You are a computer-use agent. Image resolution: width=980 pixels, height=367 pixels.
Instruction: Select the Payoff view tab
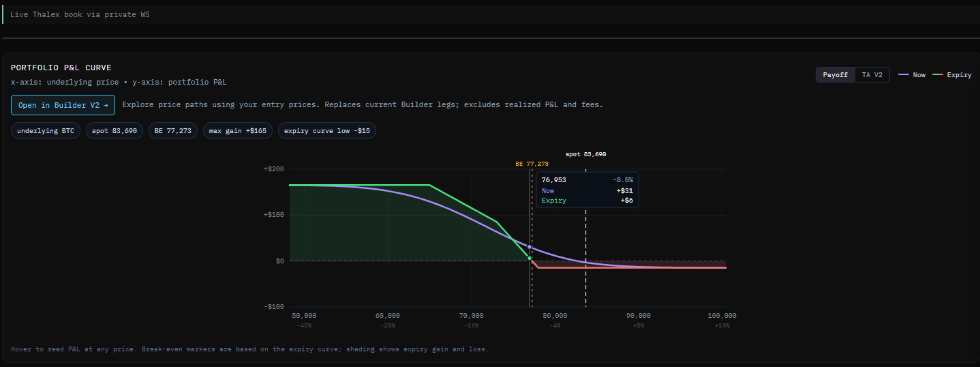coord(836,75)
